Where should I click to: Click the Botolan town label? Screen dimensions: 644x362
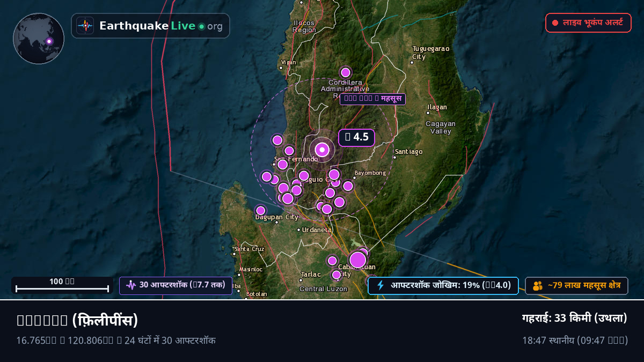[x=257, y=294]
